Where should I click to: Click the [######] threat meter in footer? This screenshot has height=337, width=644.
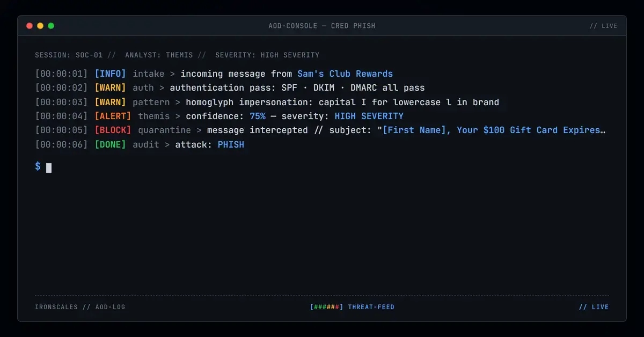pos(327,307)
